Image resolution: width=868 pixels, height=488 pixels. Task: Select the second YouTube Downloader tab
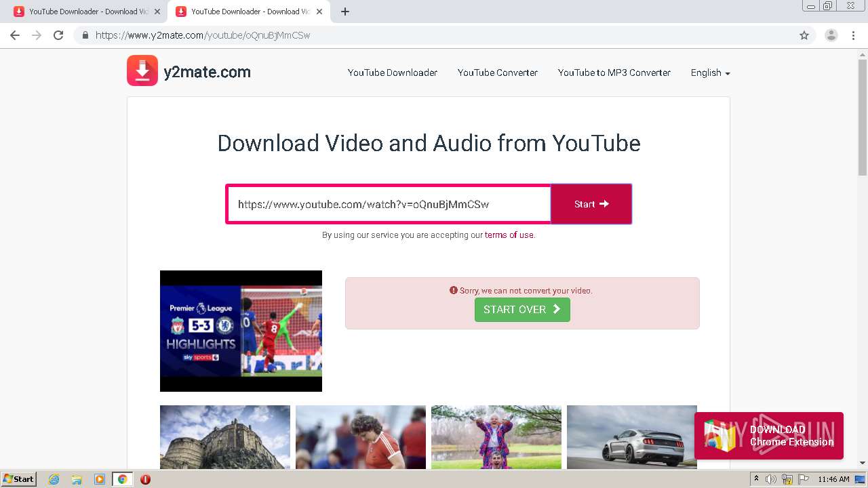click(248, 12)
